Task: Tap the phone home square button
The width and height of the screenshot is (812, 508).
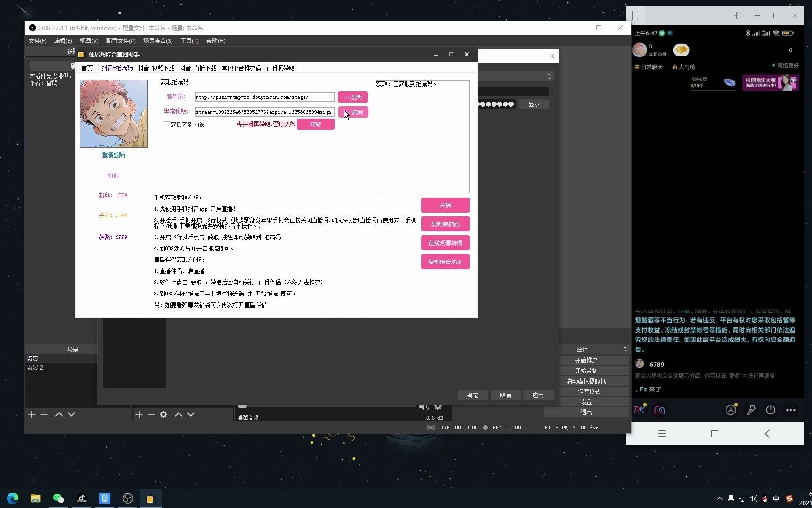Action: pos(715,434)
